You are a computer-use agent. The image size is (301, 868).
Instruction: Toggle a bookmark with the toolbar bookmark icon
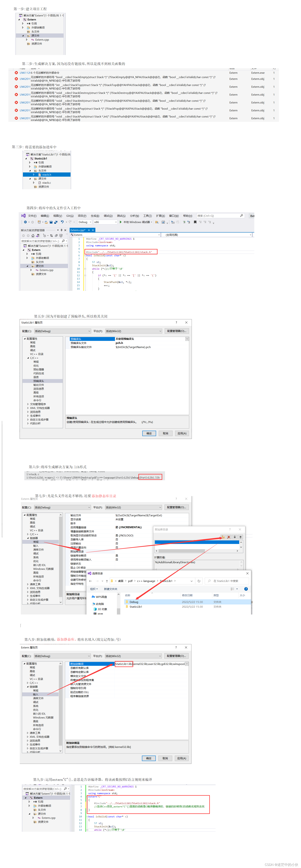pyautogui.click(x=195, y=222)
